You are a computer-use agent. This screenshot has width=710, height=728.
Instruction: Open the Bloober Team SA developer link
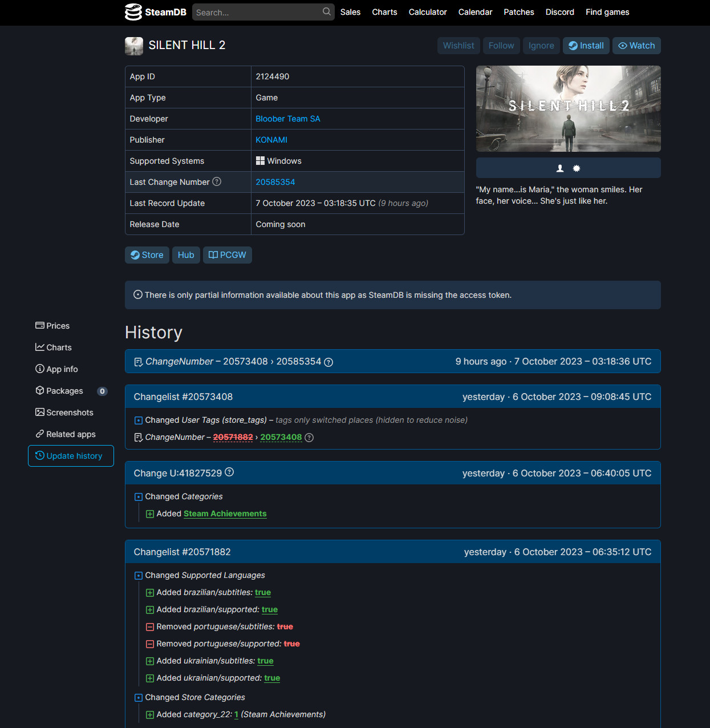288,119
